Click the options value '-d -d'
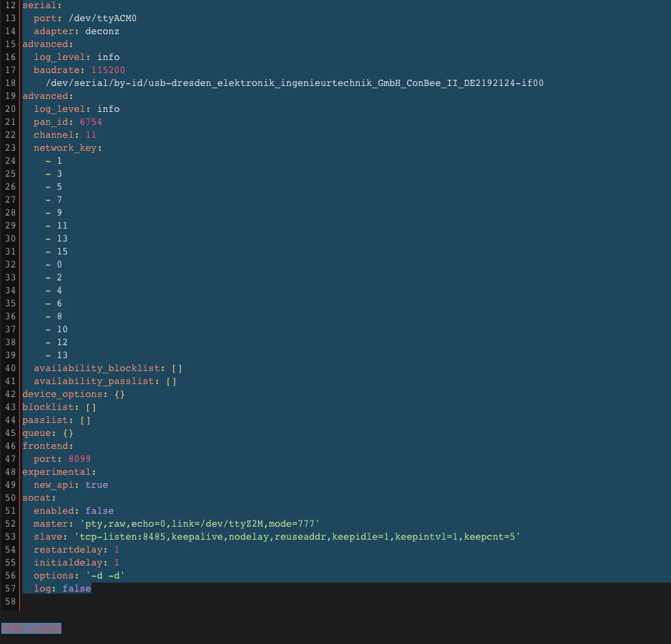The width and height of the screenshot is (671, 644). click(x=105, y=576)
